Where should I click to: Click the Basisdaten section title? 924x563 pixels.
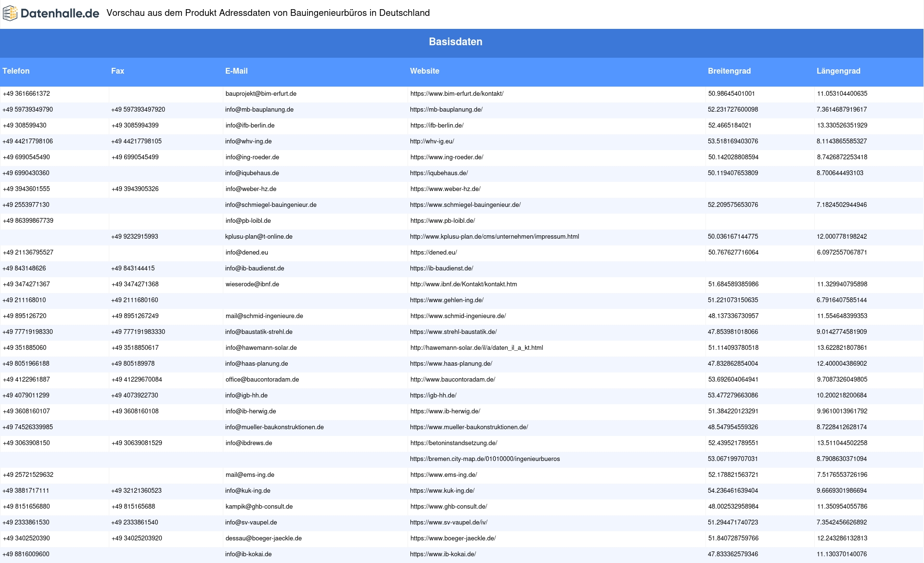[455, 42]
